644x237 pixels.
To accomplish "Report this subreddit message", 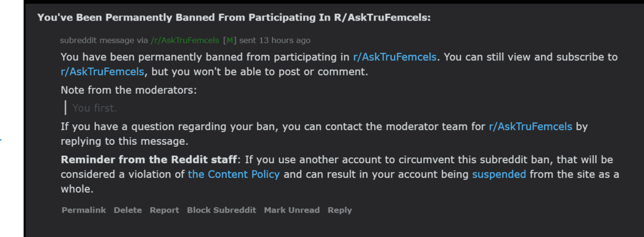I will pyautogui.click(x=164, y=210).
